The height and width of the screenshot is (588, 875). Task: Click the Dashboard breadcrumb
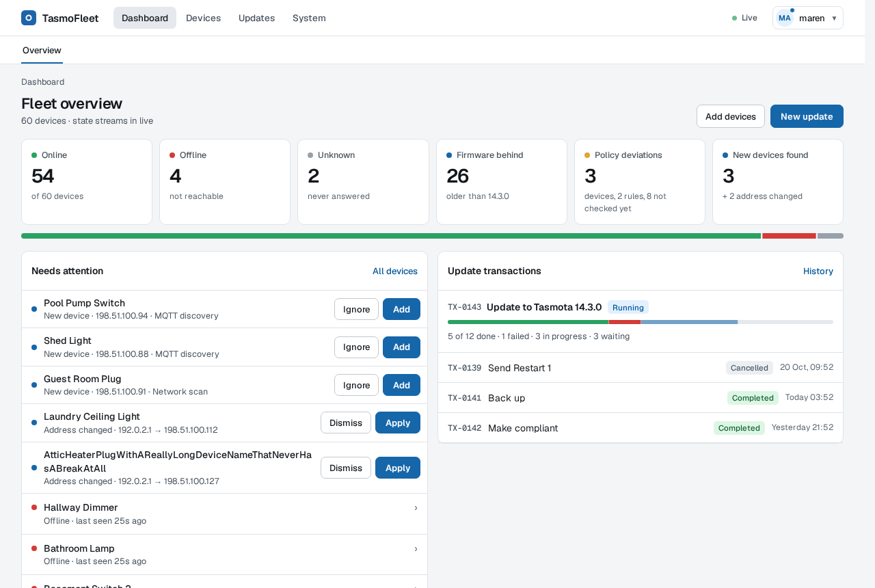(x=43, y=82)
